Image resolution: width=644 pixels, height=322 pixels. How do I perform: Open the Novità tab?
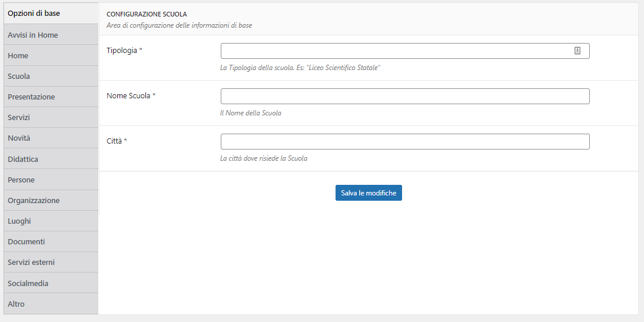[x=51, y=138]
